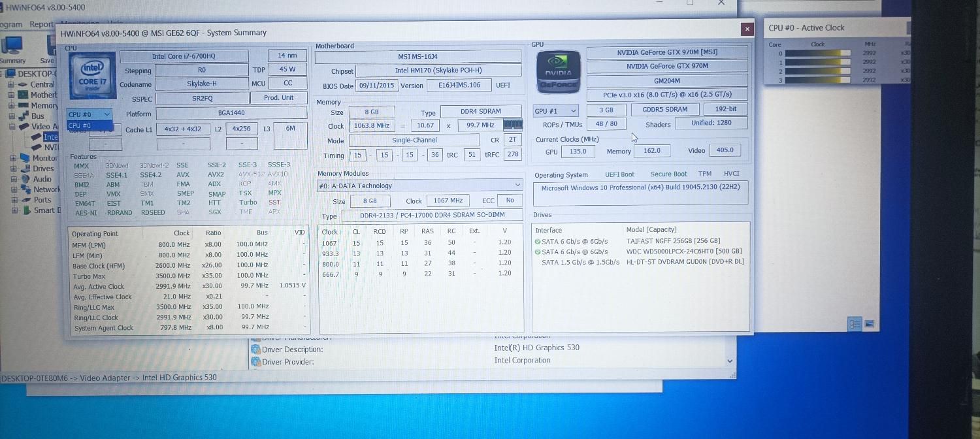Click the Core 0 clock bar

coord(818,53)
